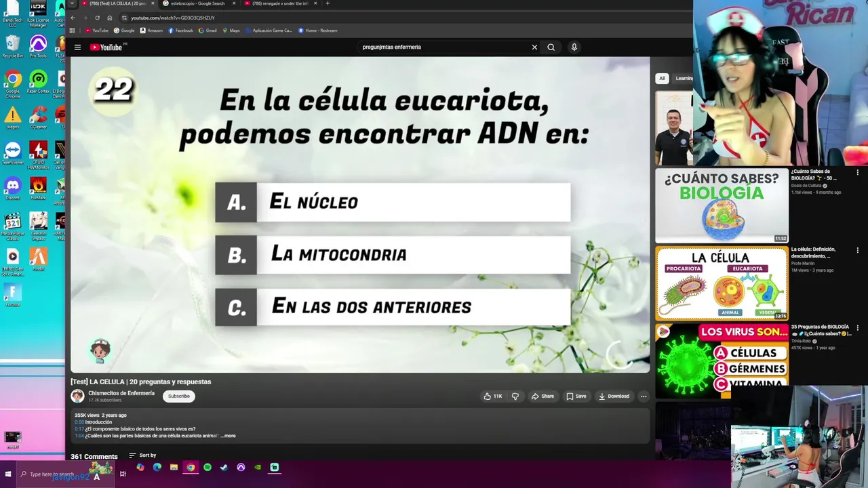Open Spotify from the taskbar

pos(207,468)
